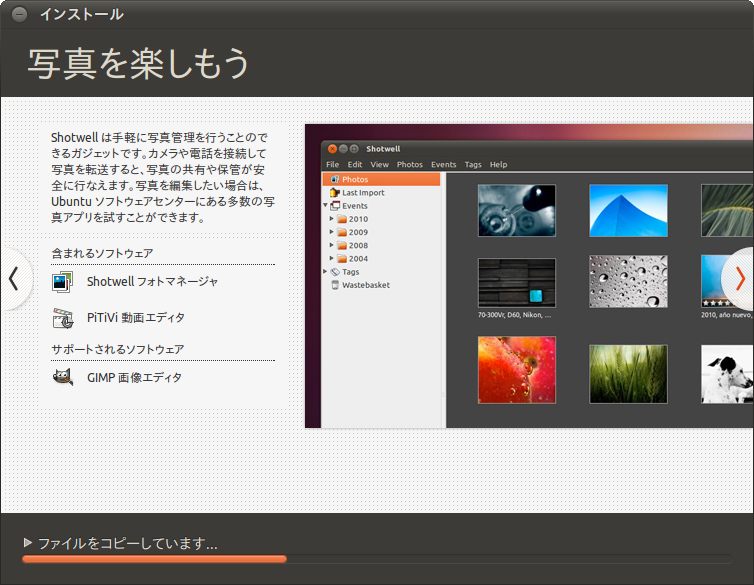Expand the file copying details triangle
754x585 pixels.
pyautogui.click(x=28, y=543)
